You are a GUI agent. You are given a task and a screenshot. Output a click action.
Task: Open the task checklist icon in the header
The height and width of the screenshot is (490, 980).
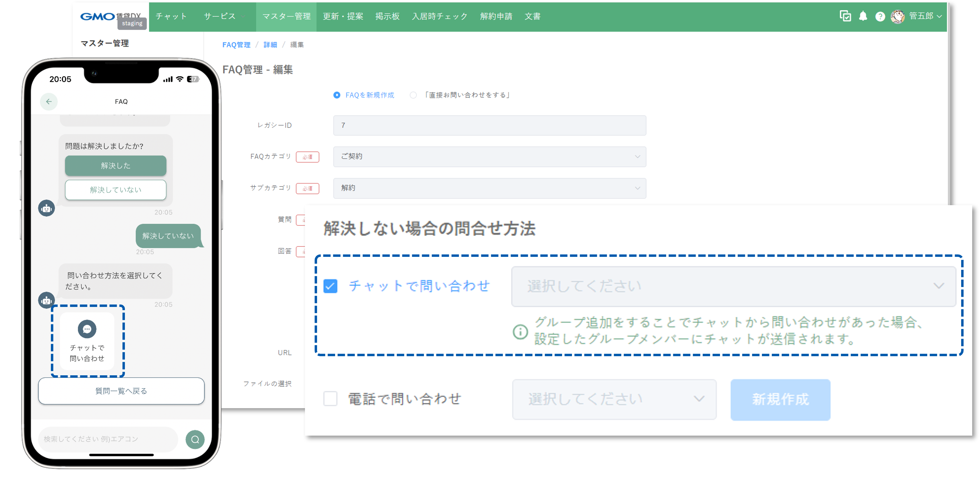click(845, 16)
